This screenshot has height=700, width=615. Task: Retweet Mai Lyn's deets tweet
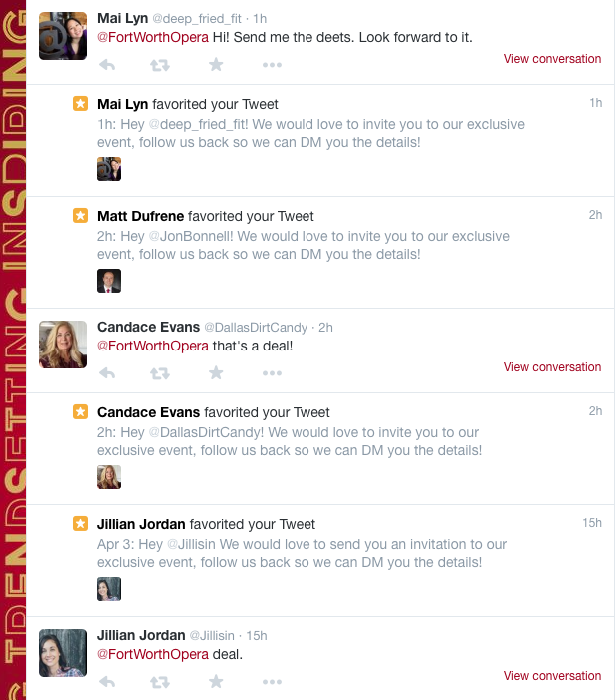[160, 65]
